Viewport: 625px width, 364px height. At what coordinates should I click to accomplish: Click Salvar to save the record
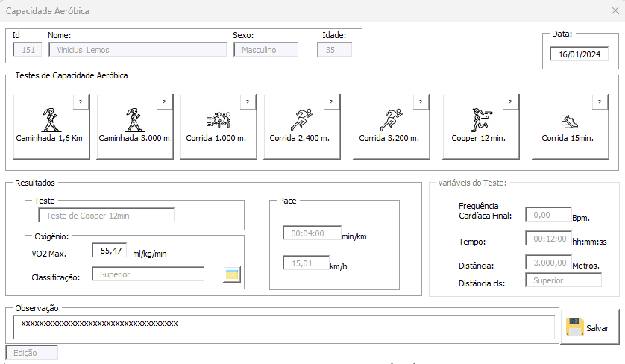tap(590, 327)
